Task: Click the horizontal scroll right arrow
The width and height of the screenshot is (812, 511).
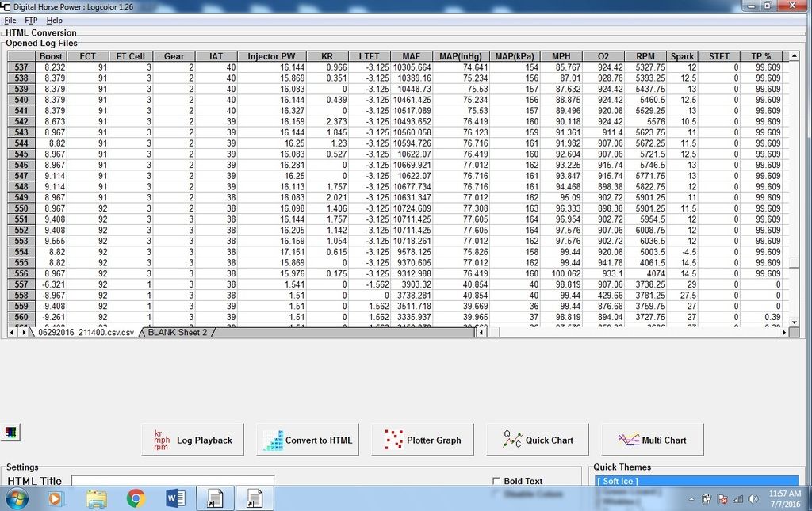Action: 784,332
